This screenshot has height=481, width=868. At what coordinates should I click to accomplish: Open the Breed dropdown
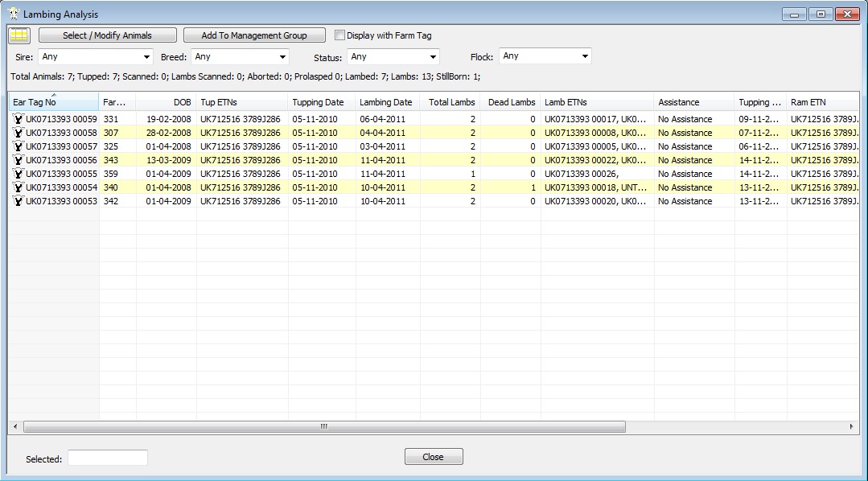(241, 56)
